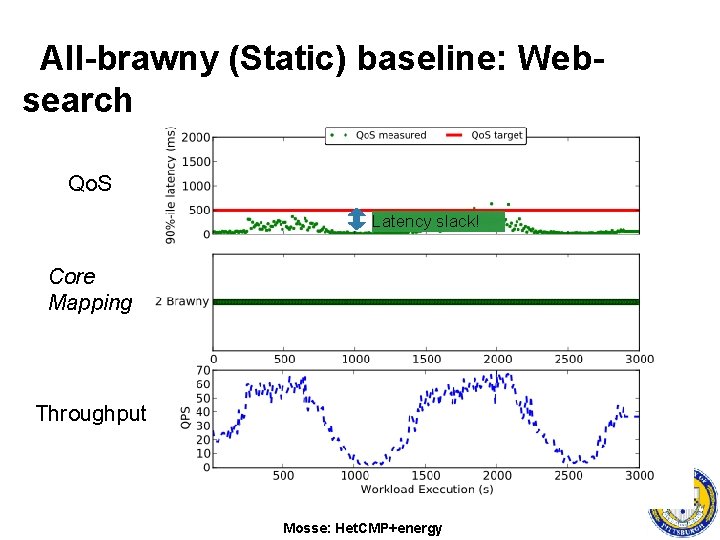Click the slide title "All-brawny (Static) baseline: Web-search"

(x=314, y=79)
